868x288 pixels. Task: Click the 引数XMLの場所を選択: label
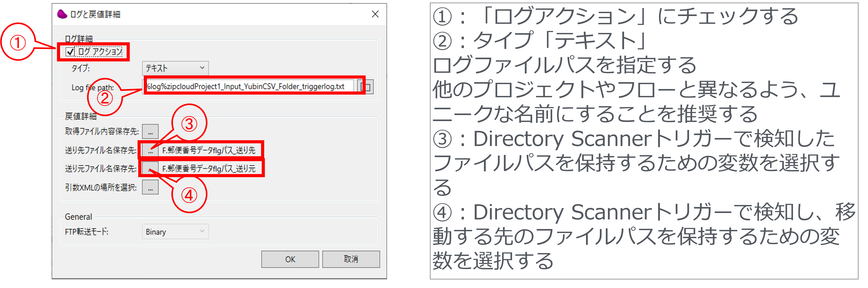pyautogui.click(x=101, y=187)
